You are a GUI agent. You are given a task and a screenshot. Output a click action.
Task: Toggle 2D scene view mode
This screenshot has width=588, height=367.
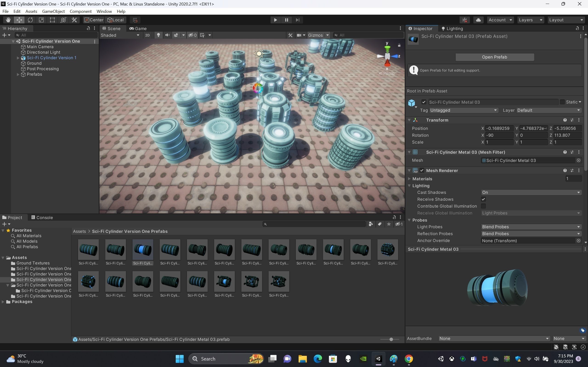[147, 35]
